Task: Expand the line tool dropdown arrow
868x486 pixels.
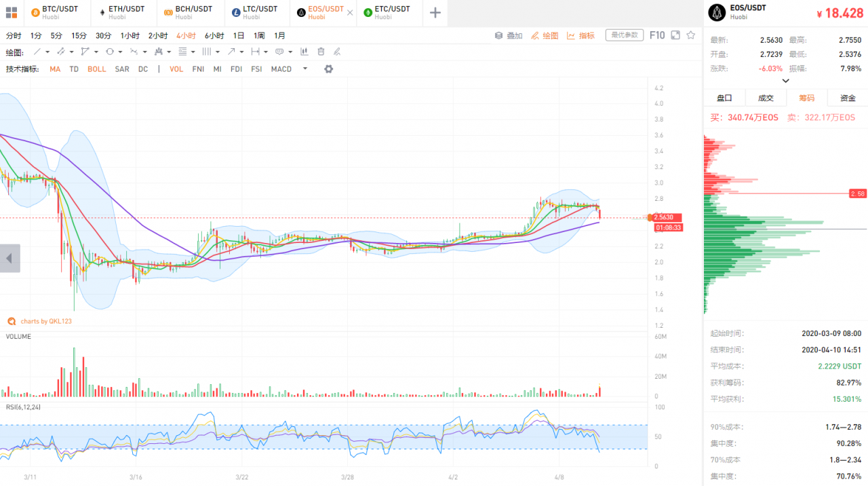Action: click(x=47, y=52)
